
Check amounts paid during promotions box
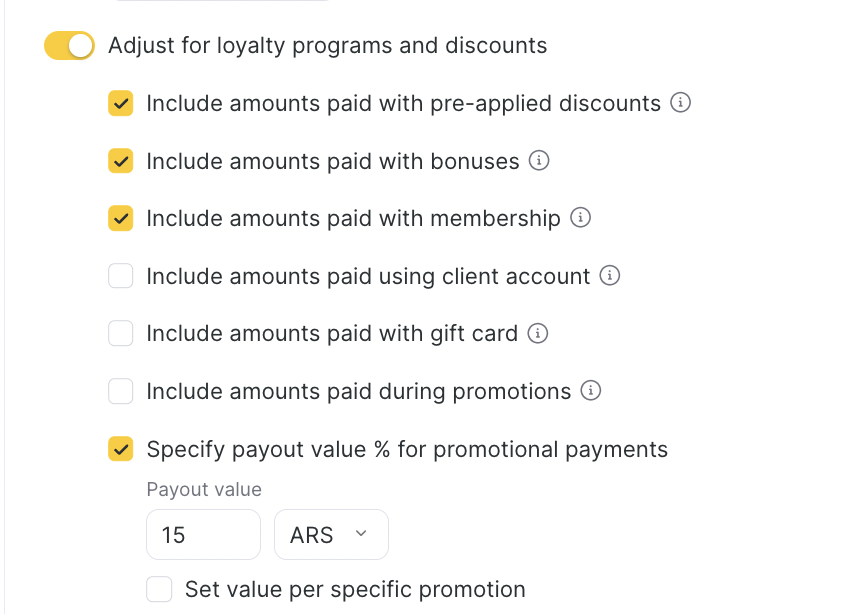click(121, 391)
